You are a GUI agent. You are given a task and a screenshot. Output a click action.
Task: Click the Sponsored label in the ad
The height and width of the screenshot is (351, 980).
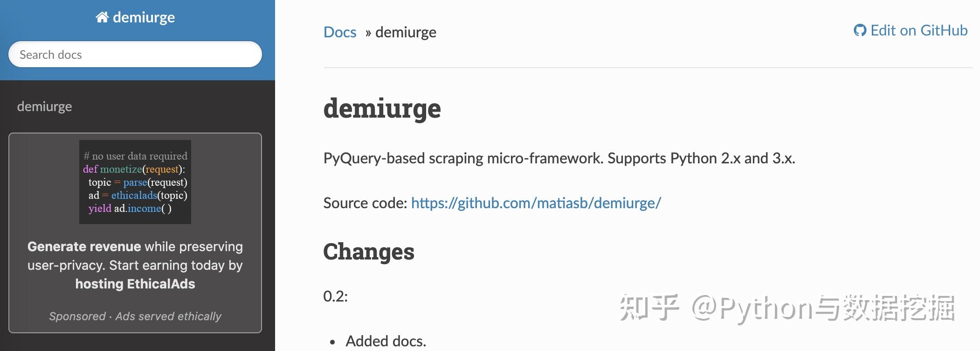pyautogui.click(x=77, y=316)
